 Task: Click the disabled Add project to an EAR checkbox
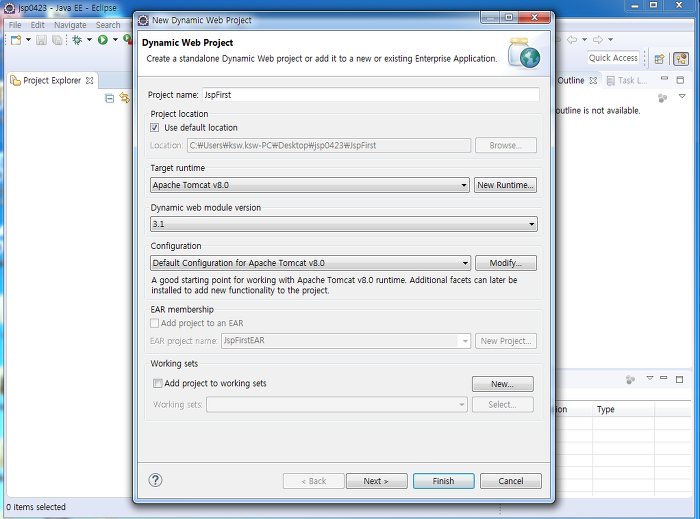tap(154, 323)
